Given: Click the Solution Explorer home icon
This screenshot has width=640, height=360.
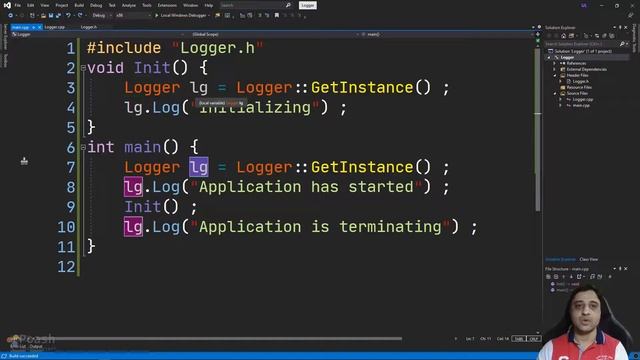Looking at the screenshot, I should pos(564,36).
